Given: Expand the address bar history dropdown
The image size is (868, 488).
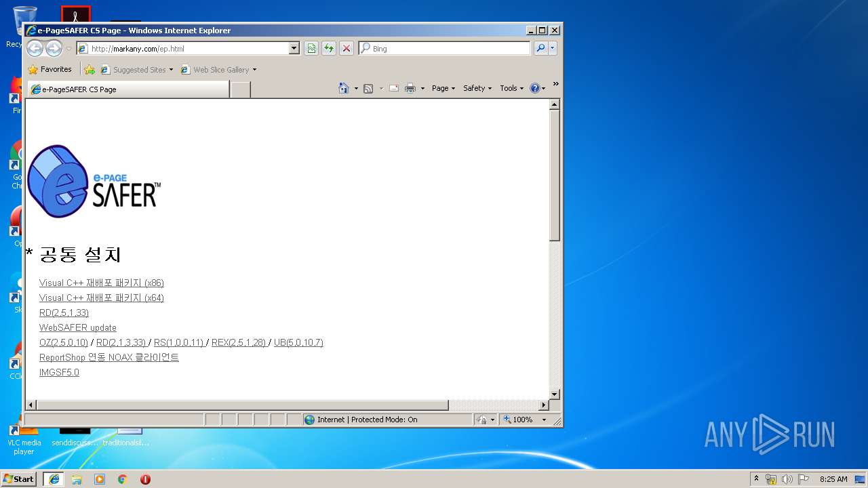Looking at the screenshot, I should (x=294, y=48).
